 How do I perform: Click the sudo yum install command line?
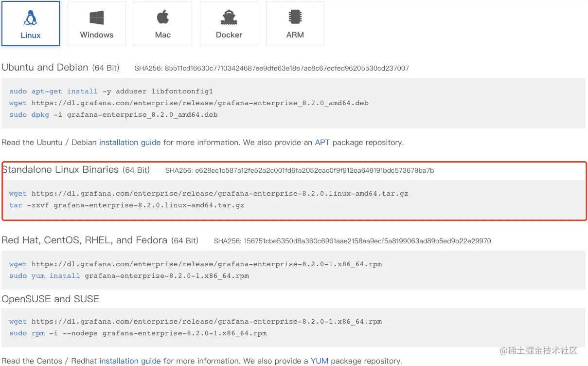(x=129, y=275)
